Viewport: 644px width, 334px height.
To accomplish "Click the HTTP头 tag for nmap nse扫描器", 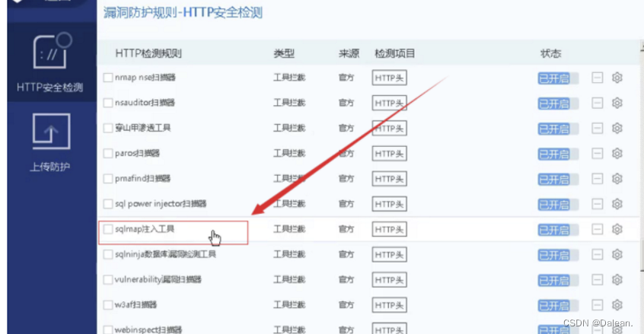I will [390, 78].
